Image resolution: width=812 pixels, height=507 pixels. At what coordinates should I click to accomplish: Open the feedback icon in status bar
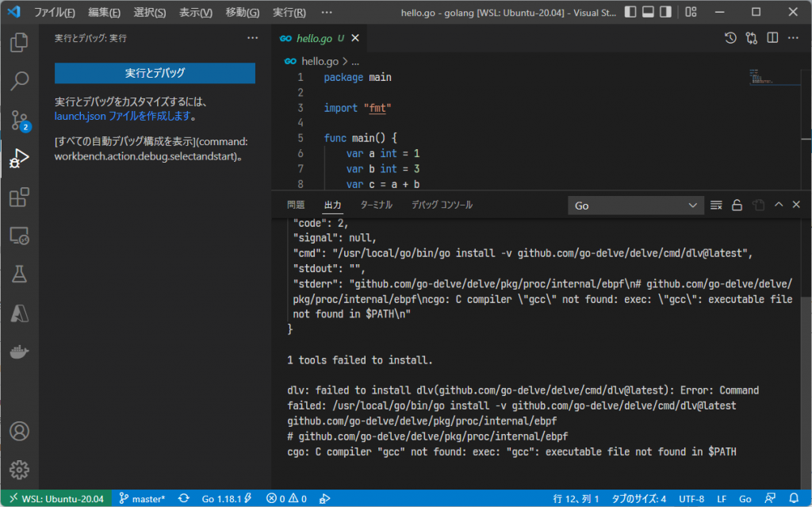pyautogui.click(x=770, y=498)
